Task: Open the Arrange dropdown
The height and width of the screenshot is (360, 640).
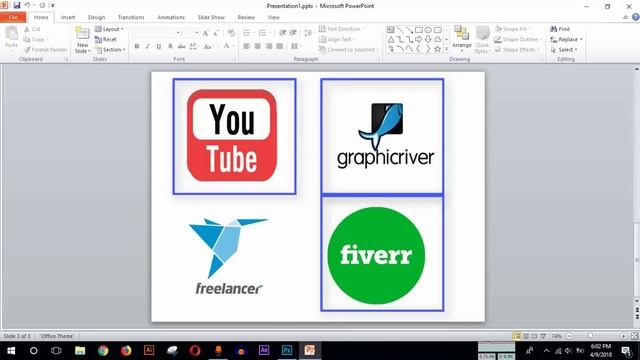Action: tap(462, 38)
